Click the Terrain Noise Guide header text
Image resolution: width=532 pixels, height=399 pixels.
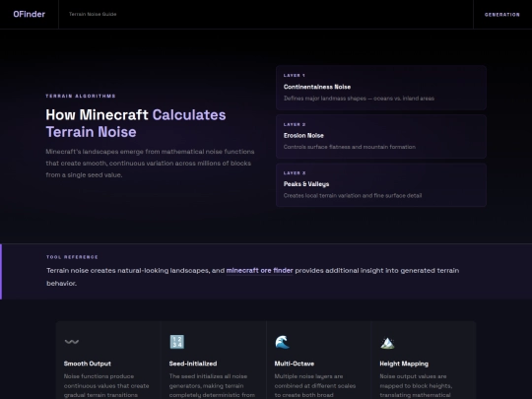(x=93, y=14)
